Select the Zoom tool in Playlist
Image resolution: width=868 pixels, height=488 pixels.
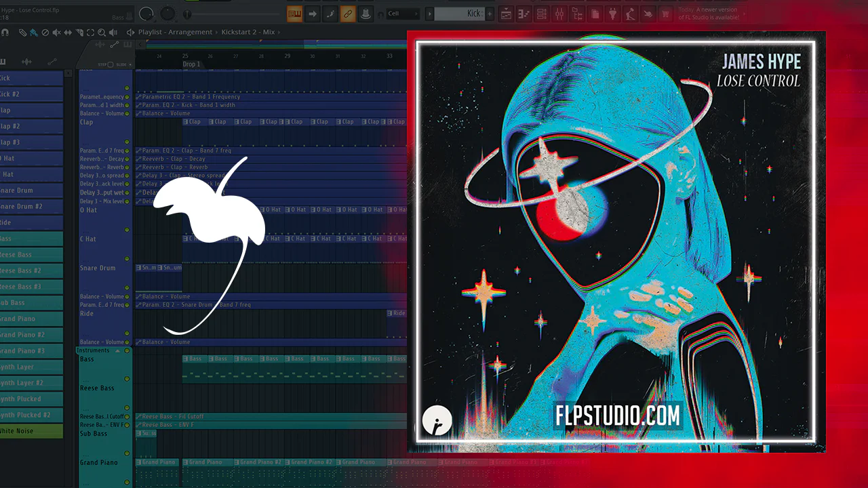(101, 32)
